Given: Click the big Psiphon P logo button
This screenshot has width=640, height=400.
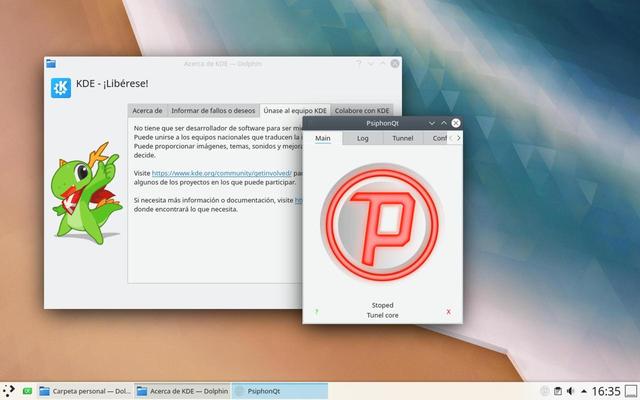Looking at the screenshot, I should 382,223.
